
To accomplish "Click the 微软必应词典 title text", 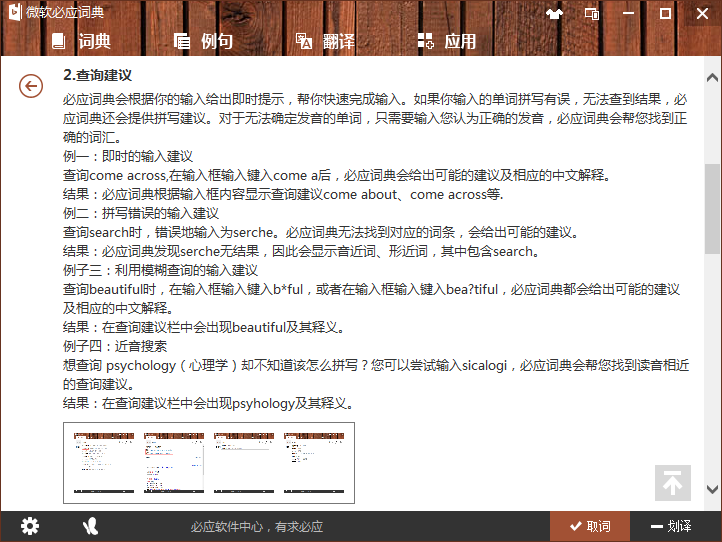I will (65, 12).
